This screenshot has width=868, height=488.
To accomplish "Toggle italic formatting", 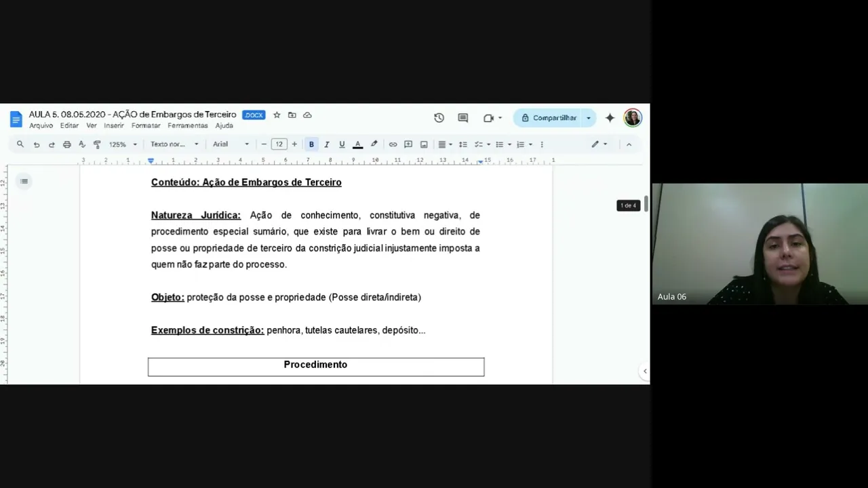I will click(x=327, y=144).
